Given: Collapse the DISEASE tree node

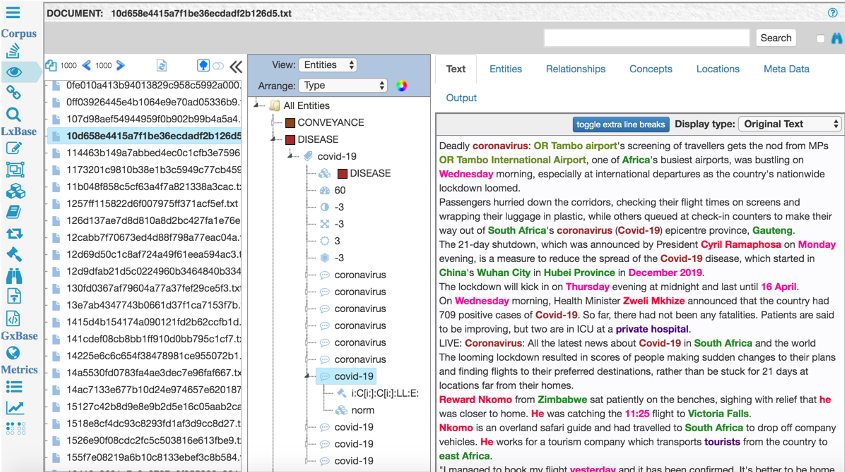Looking at the screenshot, I should (x=274, y=140).
